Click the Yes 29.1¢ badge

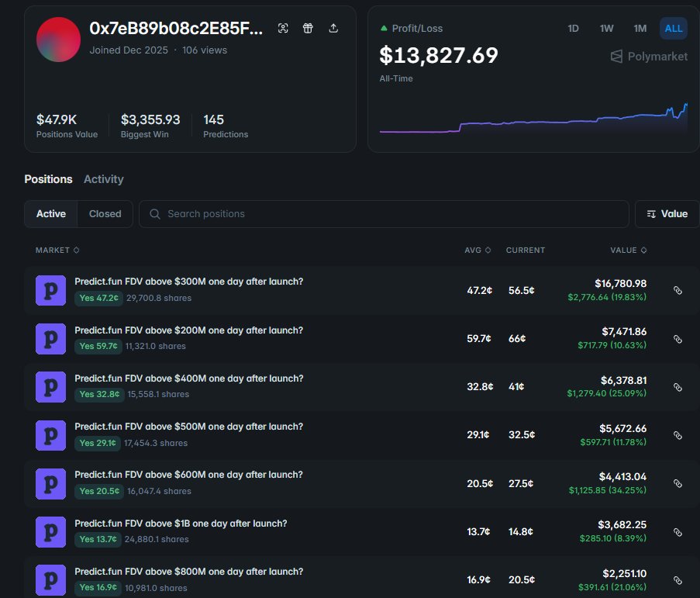pyautogui.click(x=98, y=443)
